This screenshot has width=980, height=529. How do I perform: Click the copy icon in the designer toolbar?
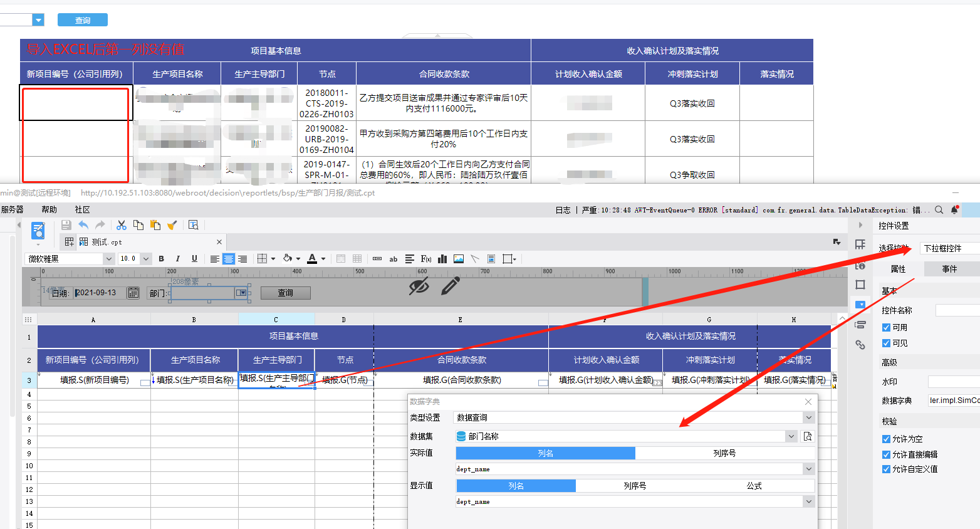tap(138, 225)
